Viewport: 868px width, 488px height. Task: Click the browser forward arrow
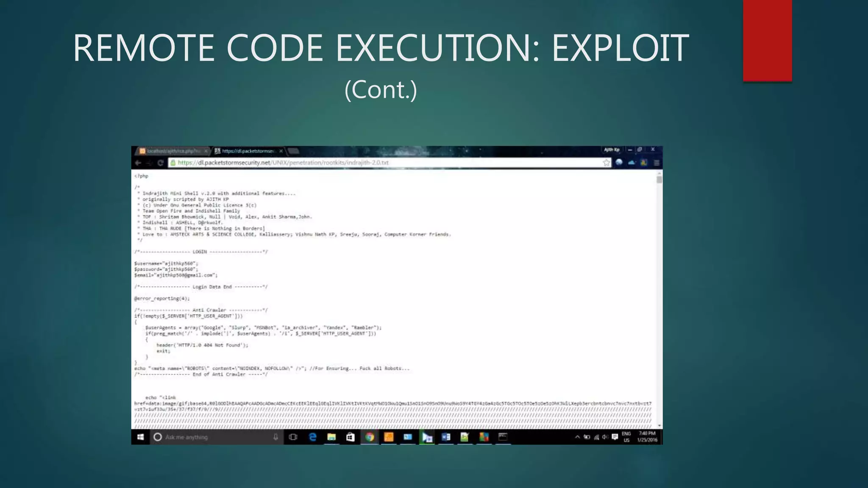(149, 163)
